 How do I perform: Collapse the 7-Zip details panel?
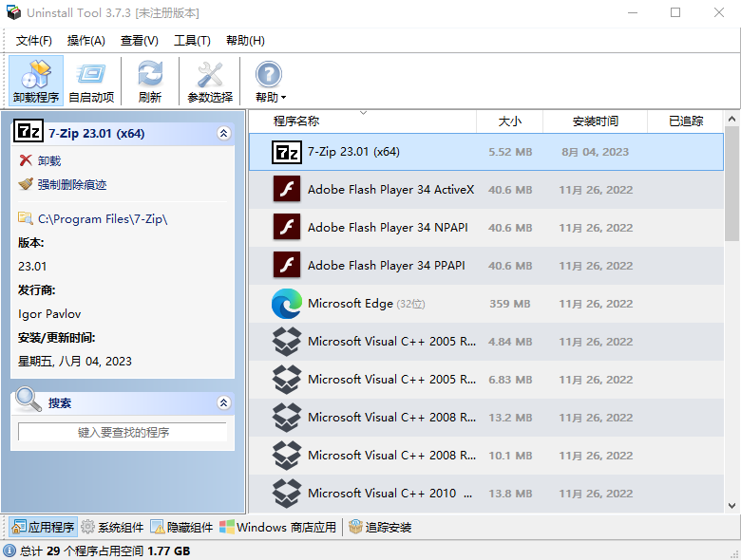[x=223, y=134]
